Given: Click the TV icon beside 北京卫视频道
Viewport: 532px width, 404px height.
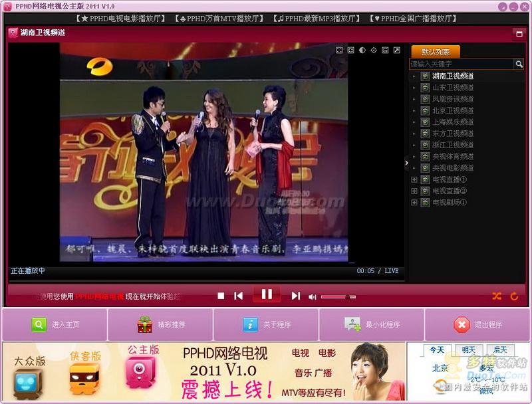Looking at the screenshot, I should tap(425, 110).
